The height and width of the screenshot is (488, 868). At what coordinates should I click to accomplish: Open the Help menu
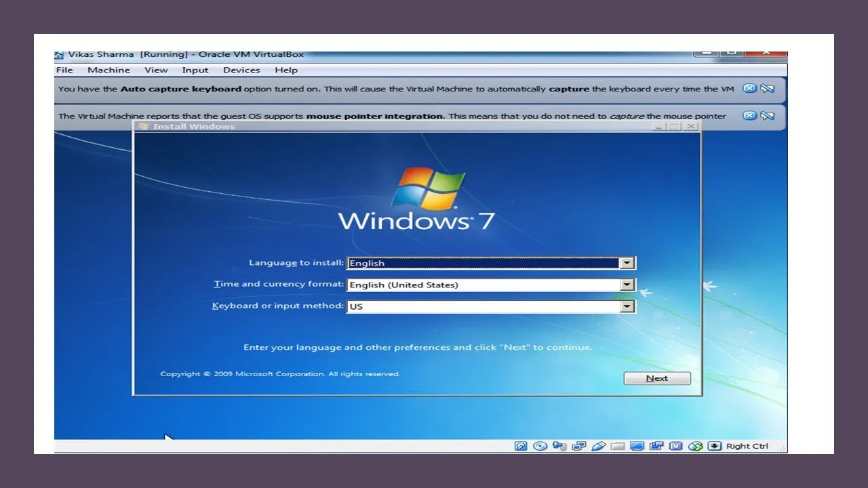point(286,70)
